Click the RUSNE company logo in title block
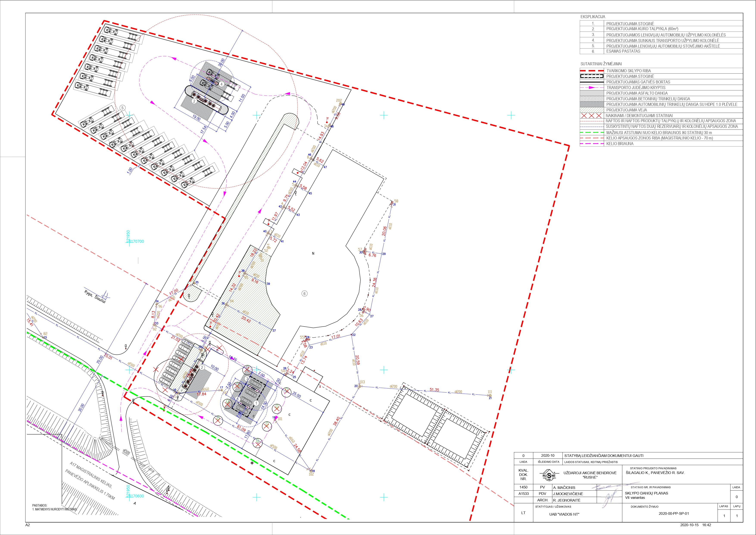This screenshot has width=756, height=535. click(x=549, y=475)
